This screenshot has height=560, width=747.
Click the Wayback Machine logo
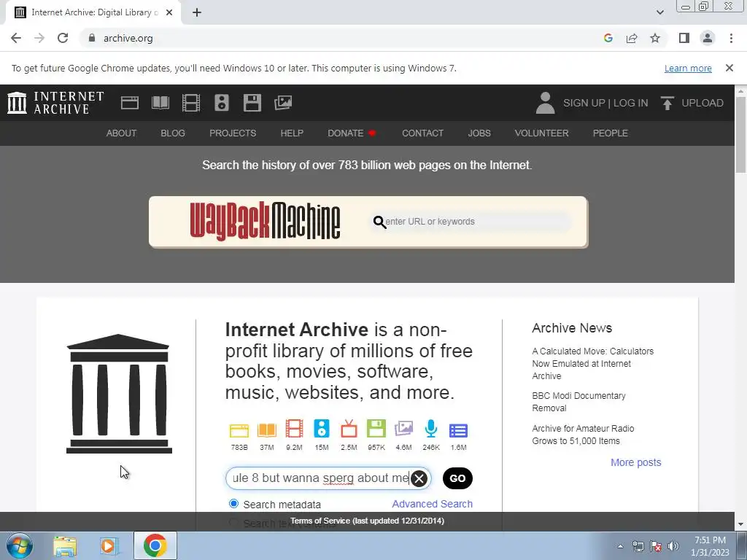[x=265, y=221]
